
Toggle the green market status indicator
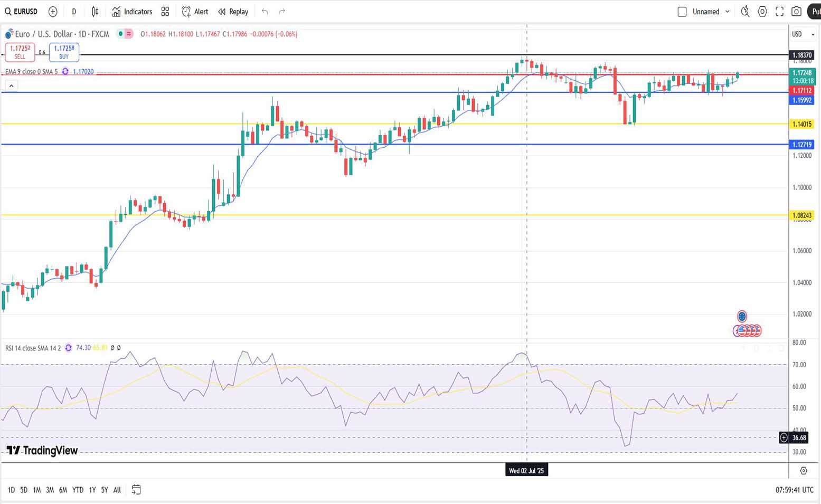(x=120, y=34)
